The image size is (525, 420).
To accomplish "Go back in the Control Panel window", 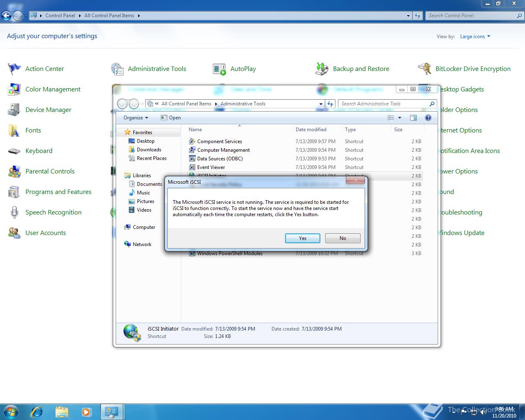I will click(7, 16).
